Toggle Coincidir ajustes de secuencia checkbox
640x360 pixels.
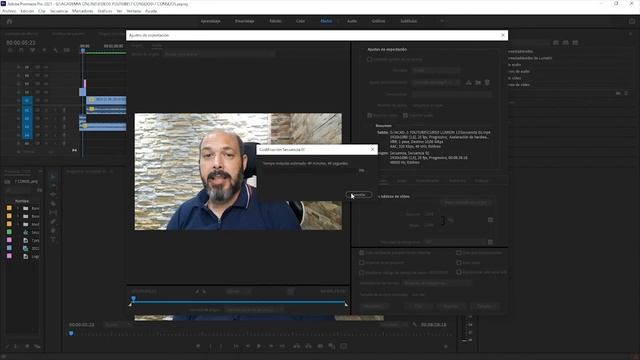click(369, 59)
